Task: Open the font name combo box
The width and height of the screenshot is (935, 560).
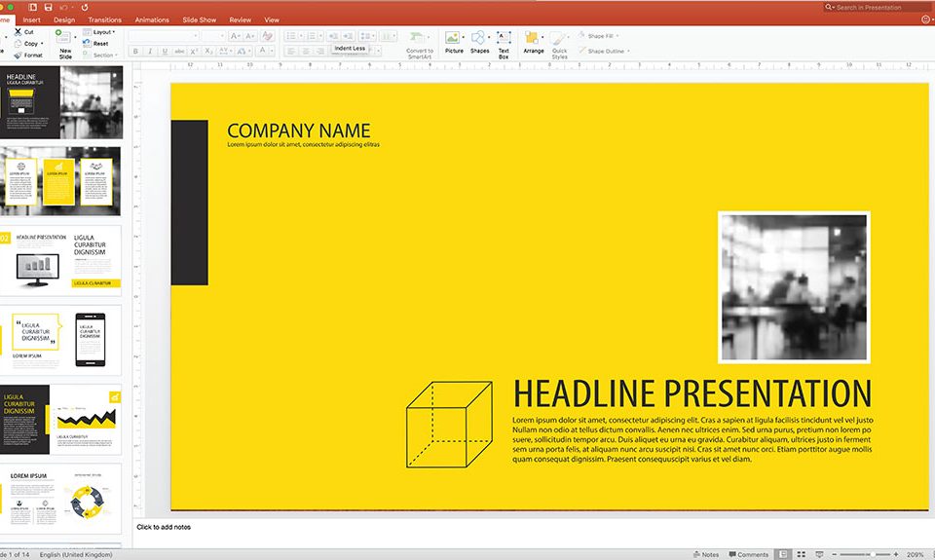Action: pyautogui.click(x=164, y=36)
